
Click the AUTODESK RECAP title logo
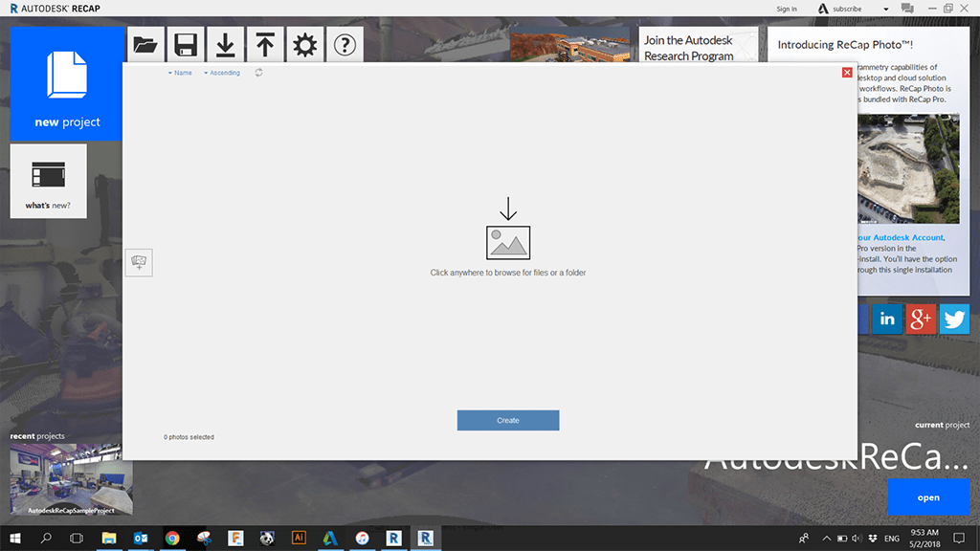[55, 9]
